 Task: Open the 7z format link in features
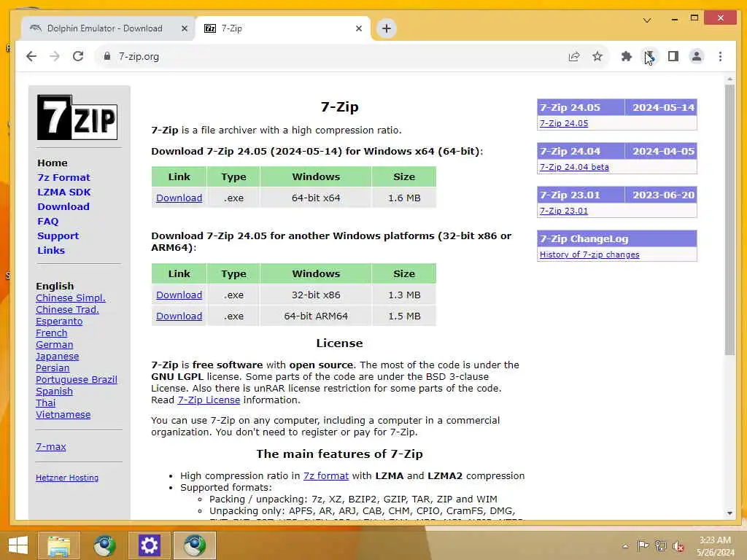[326, 475]
